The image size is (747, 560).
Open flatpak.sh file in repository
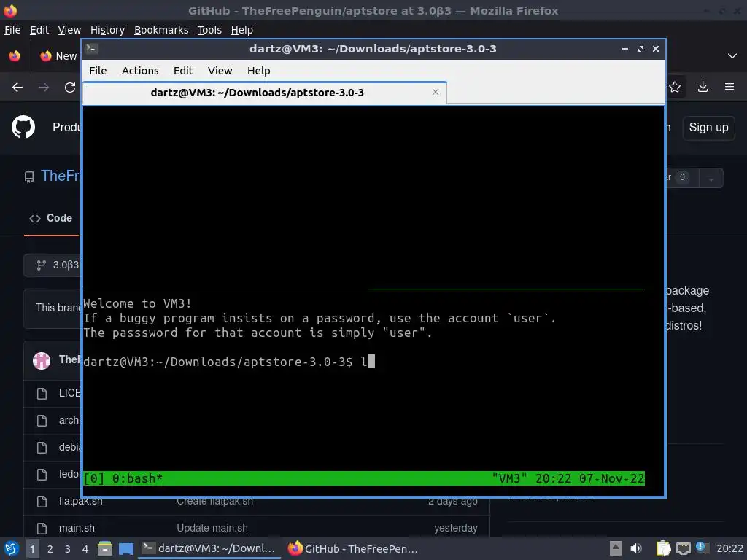click(x=80, y=501)
